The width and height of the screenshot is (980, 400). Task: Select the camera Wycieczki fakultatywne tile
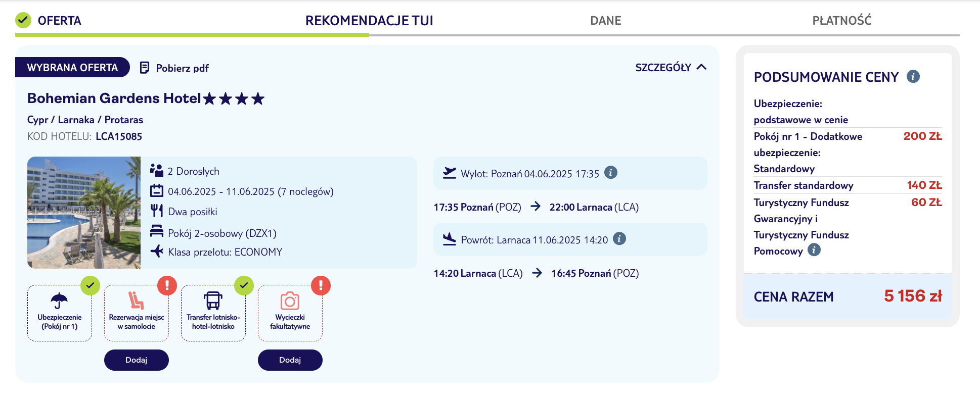pos(290,313)
